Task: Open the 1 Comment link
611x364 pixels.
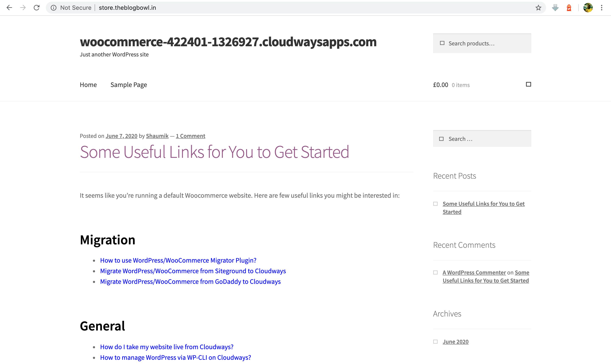Action: pyautogui.click(x=190, y=136)
